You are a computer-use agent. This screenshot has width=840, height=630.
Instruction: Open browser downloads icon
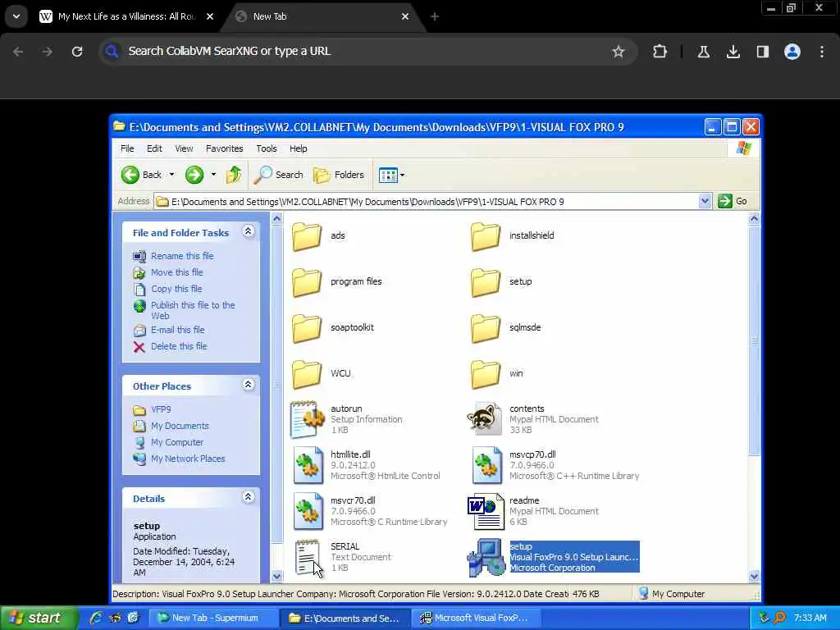(x=733, y=52)
